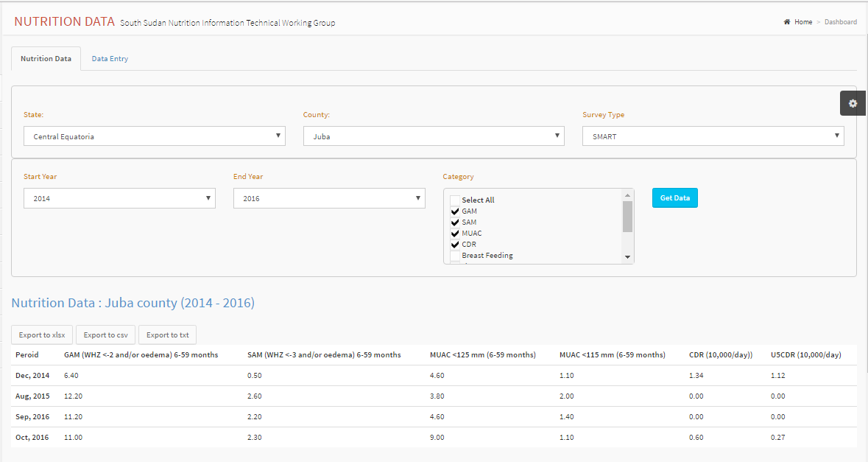The height and width of the screenshot is (462, 868).
Task: Click the Home icon in breadcrumb
Action: [x=786, y=22]
